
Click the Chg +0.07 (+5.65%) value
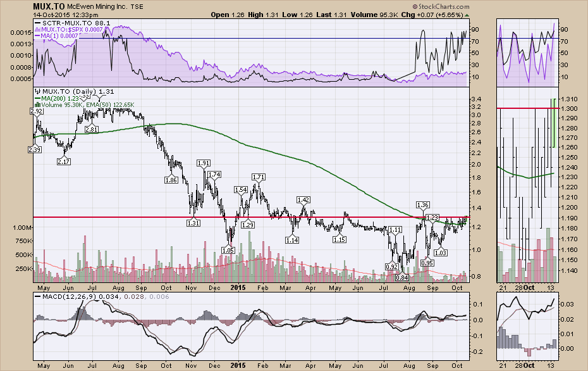point(432,15)
